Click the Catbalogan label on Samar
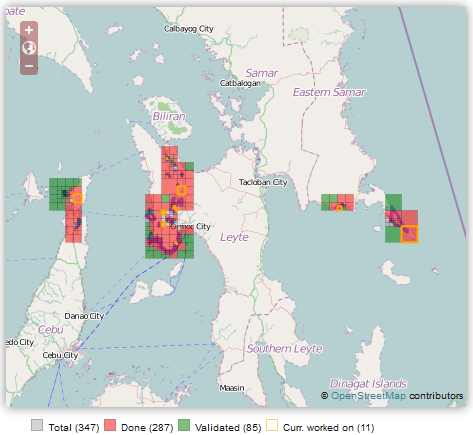Image resolution: width=473 pixels, height=435 pixels. pyautogui.click(x=240, y=83)
